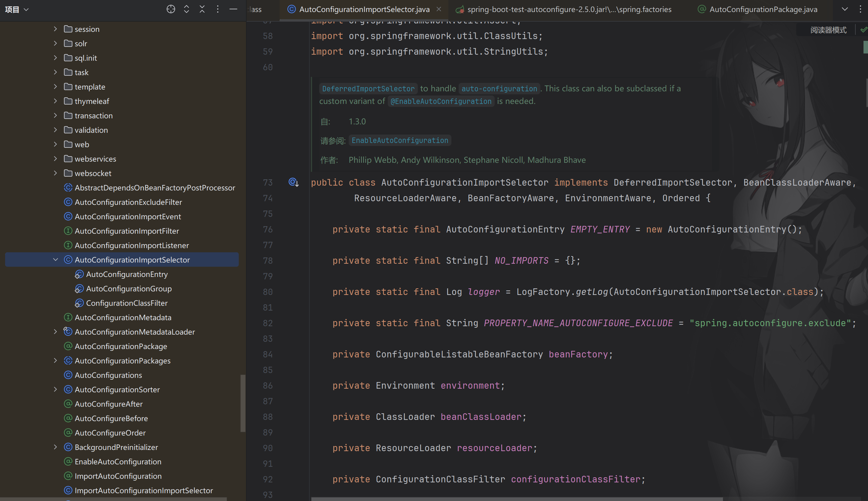
Task: Click the AutoConfigureAfter annotation icon
Action: coord(68,404)
